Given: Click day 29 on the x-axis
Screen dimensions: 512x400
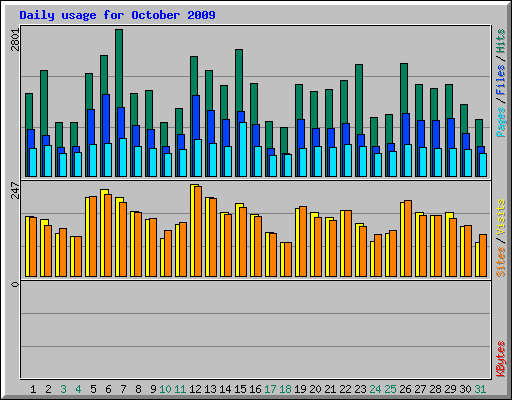Looking at the screenshot, I should (x=450, y=389).
